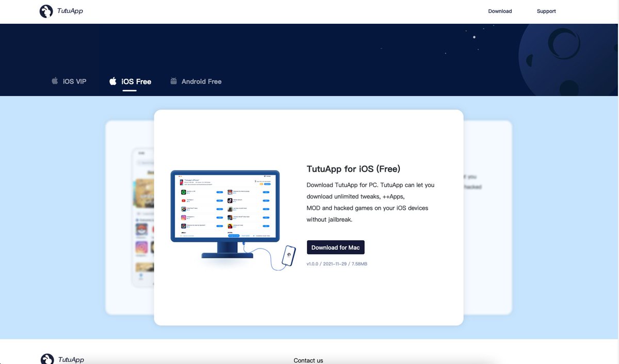Click the Apple icon beside iOS VIP
Screen dimensions: 619x364
(55, 81)
